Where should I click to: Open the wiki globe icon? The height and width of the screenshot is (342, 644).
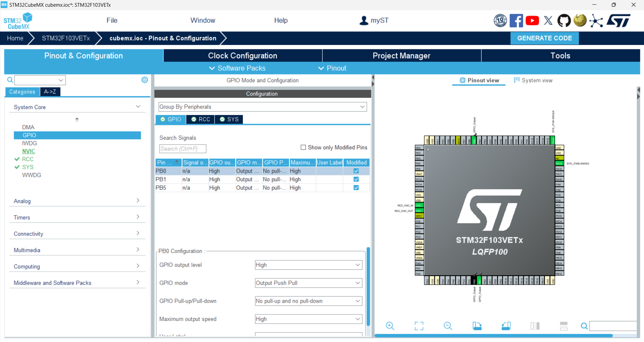pyautogui.click(x=580, y=20)
